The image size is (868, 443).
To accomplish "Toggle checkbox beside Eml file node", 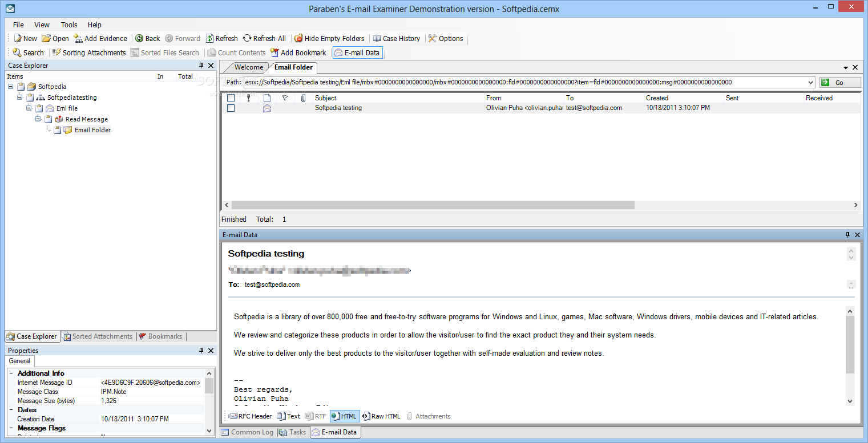I will point(39,108).
